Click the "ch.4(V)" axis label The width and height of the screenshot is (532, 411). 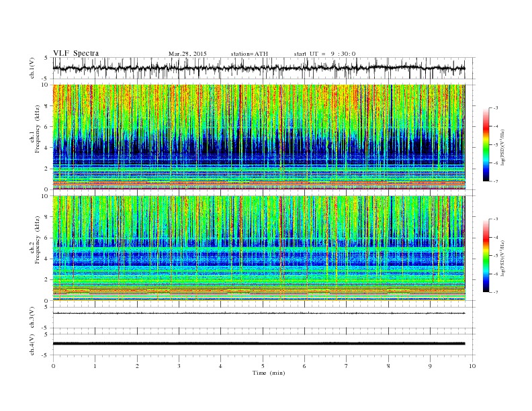tap(32, 345)
